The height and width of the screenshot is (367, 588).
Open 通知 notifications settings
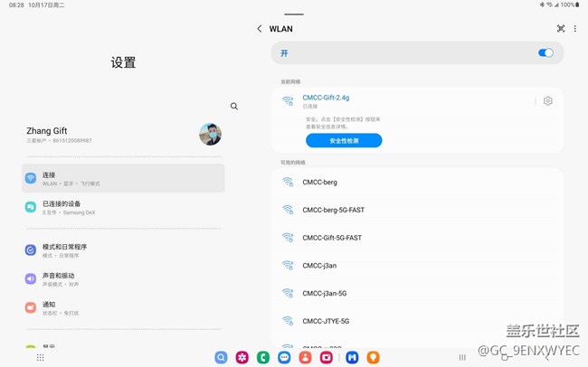[x=123, y=307]
